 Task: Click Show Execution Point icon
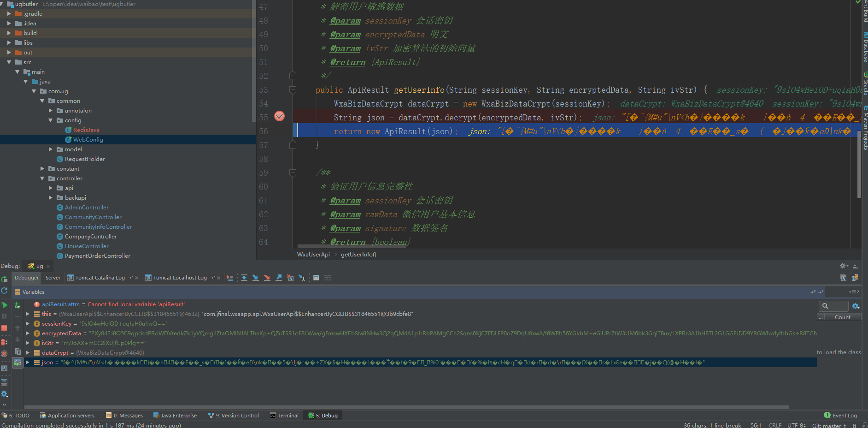230,278
